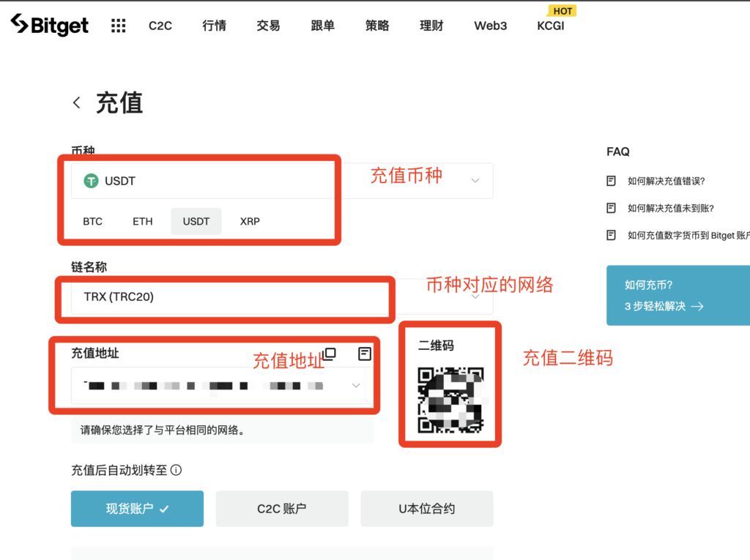Choose C2C 账户 as transfer destination

[282, 508]
